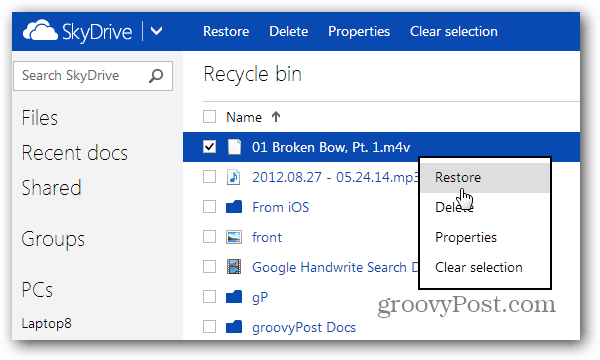Click Restore in the top toolbar

coord(226,31)
